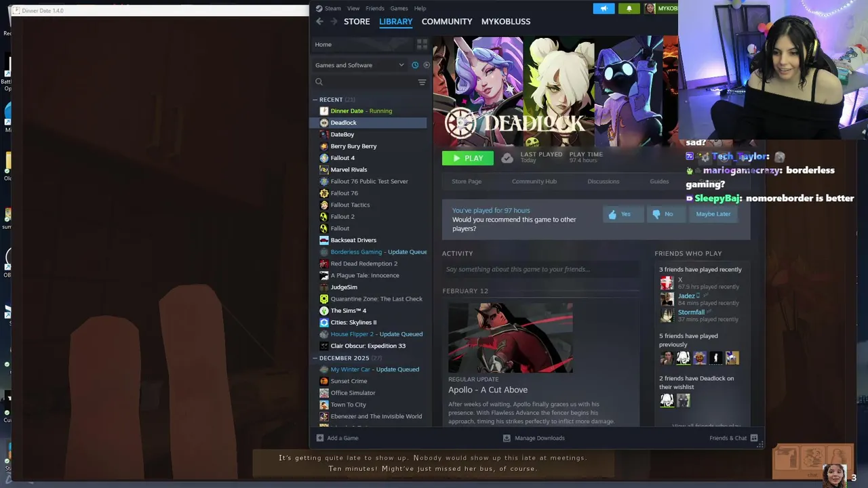This screenshot has height=488, width=868.
Task: Click the Steam logo icon in menu bar
Action: tap(319, 8)
